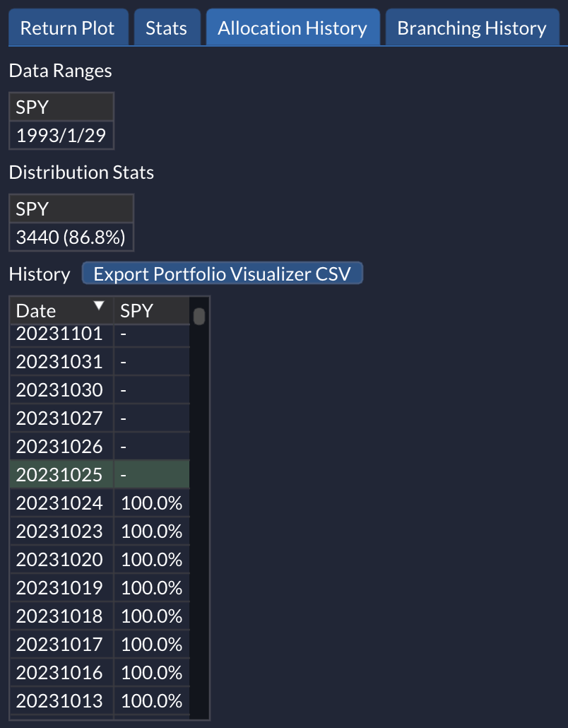Click the 20231016 date cell
Viewport: 568px width, 728px height.
pyautogui.click(x=59, y=673)
